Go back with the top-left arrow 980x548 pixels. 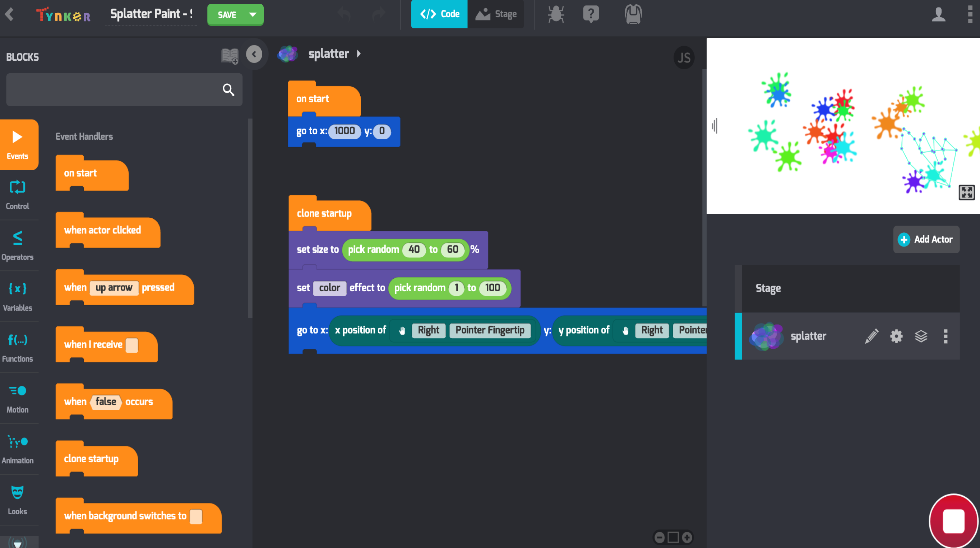click(x=9, y=14)
